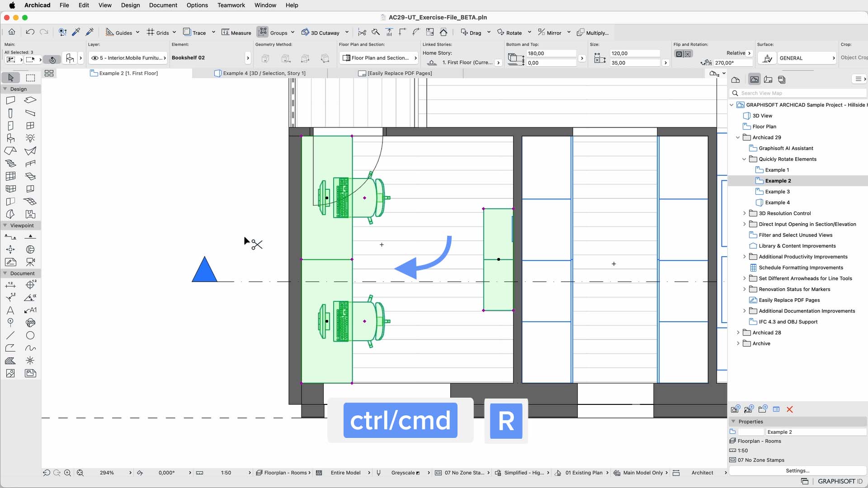The width and height of the screenshot is (868, 488).
Task: Expand the 3D Resolution Control folder
Action: pos(745,213)
